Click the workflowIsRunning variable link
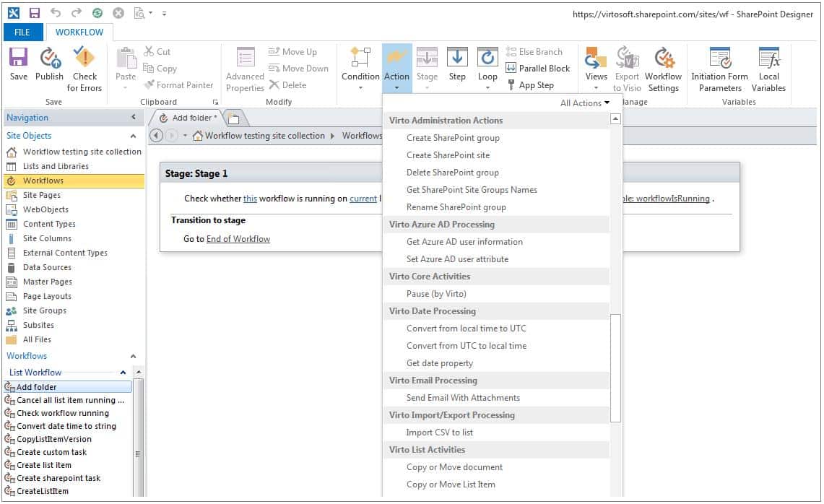The image size is (824, 504). pos(667,199)
